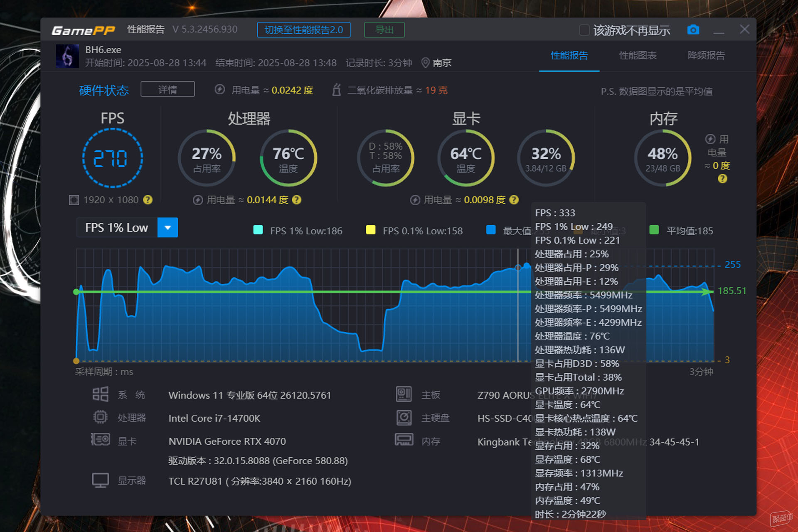
Task: Click the processor 27% usage gauge
Action: point(207,158)
